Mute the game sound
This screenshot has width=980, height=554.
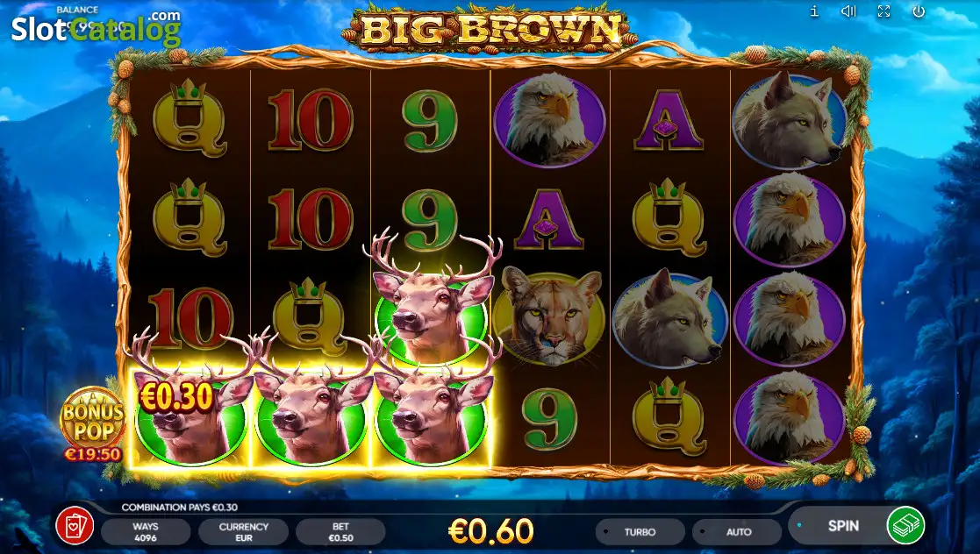click(848, 11)
